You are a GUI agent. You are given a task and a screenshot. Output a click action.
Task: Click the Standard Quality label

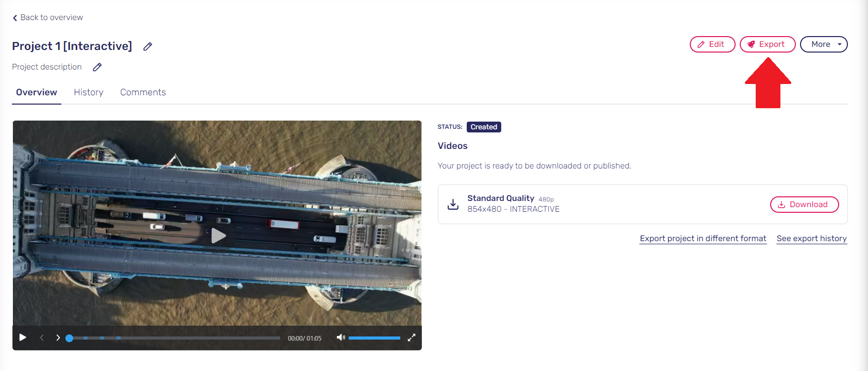click(x=501, y=198)
